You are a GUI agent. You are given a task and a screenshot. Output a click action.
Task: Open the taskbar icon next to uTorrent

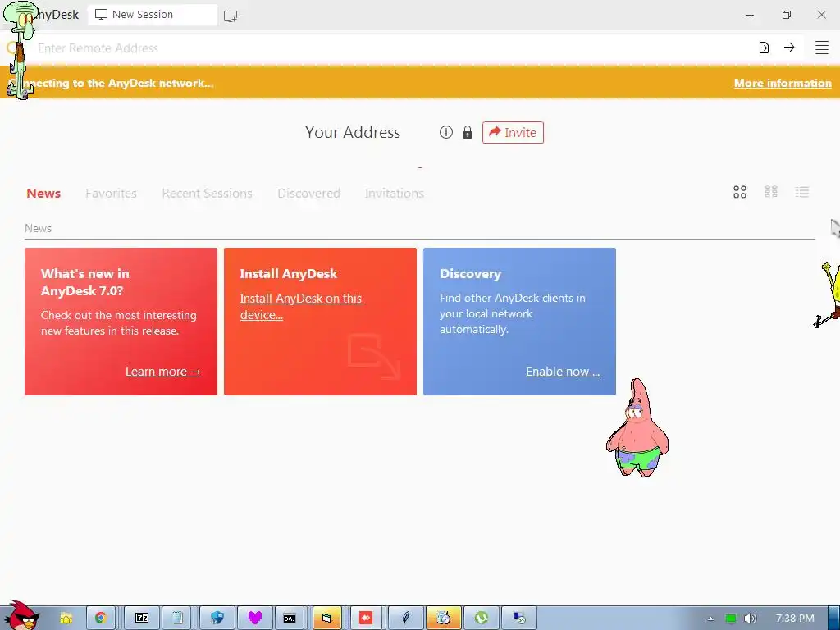(x=443, y=619)
